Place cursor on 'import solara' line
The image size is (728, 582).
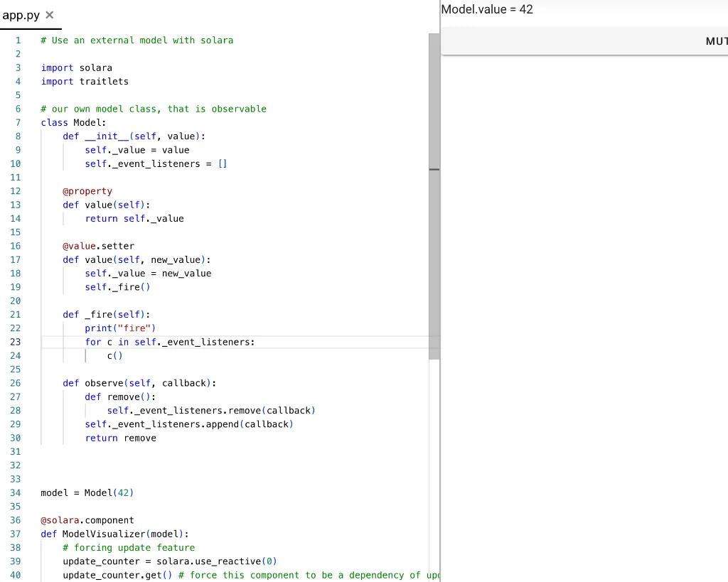coord(76,68)
